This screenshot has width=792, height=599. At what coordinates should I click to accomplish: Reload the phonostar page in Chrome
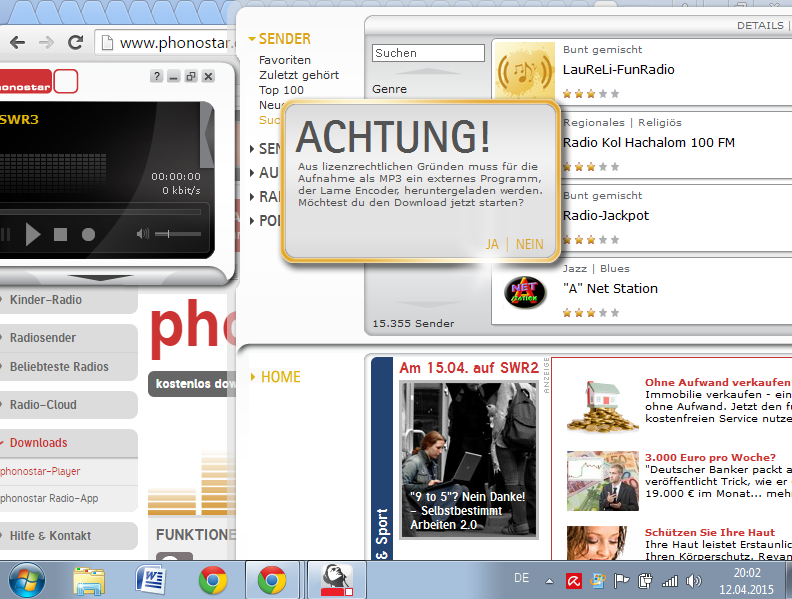75,42
